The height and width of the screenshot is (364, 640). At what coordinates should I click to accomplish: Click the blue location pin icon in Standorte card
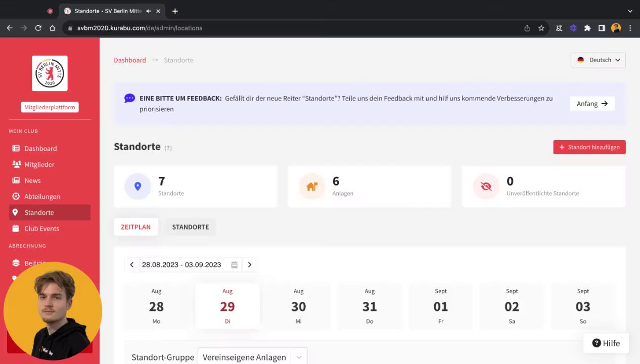pyautogui.click(x=138, y=187)
